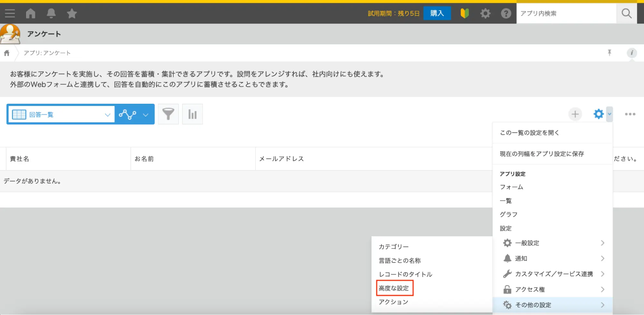Image resolution: width=644 pixels, height=315 pixels.
Task: Choose フォーム under アプリ設定
Action: [x=511, y=187]
